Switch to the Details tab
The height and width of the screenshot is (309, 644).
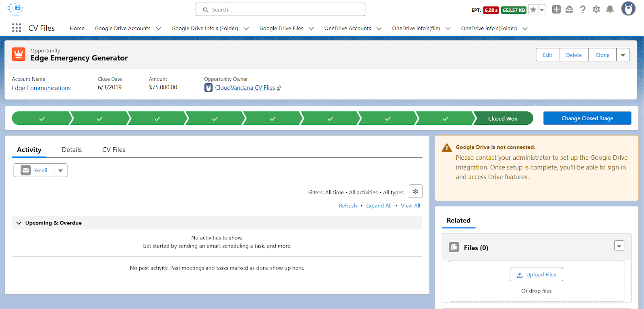[72, 150]
